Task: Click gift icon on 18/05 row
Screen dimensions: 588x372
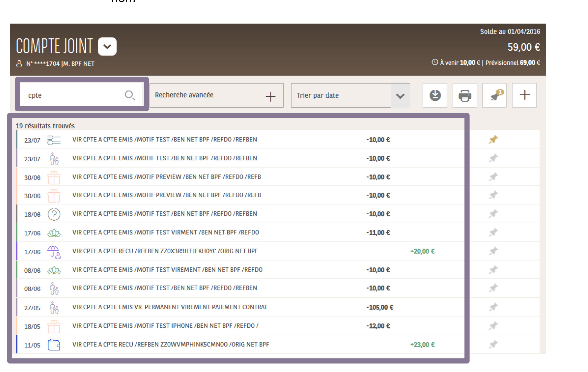Action: pos(54,326)
